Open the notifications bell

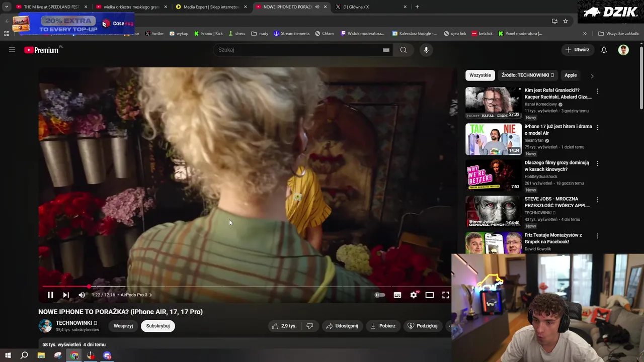[604, 50]
